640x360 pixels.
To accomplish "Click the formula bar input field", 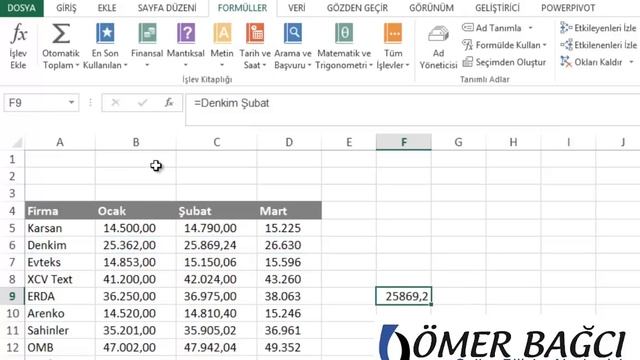I will click(x=412, y=109).
